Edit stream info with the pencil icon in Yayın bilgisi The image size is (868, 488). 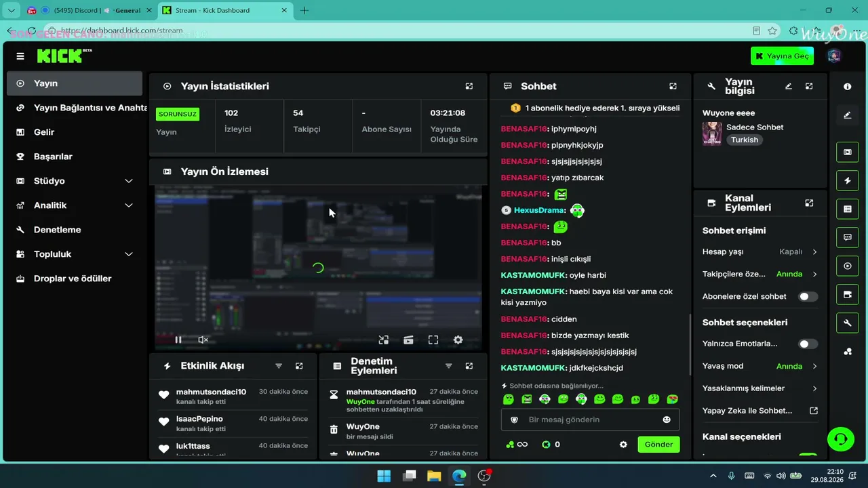coord(789,86)
